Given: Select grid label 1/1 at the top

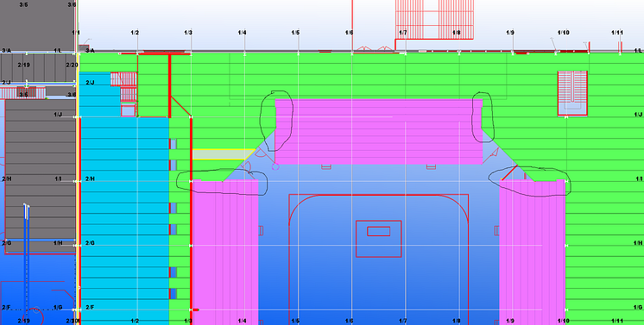Looking at the screenshot, I should [x=76, y=33].
